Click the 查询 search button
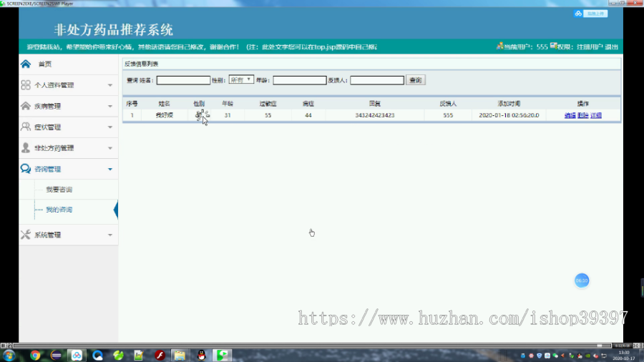 [x=416, y=80]
